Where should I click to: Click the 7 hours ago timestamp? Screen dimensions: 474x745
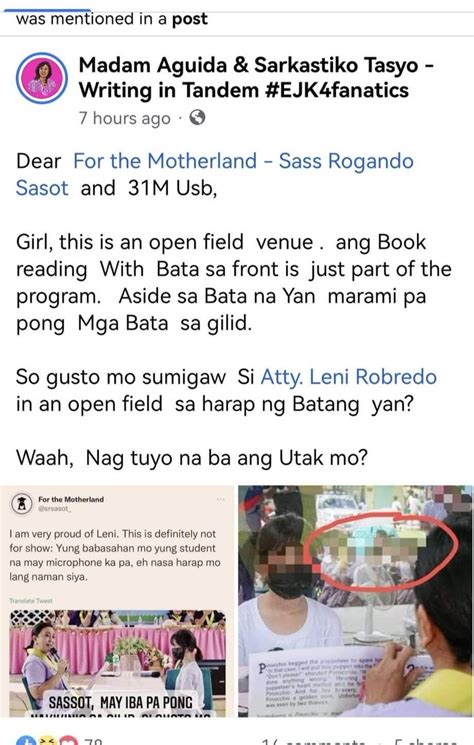point(124,118)
